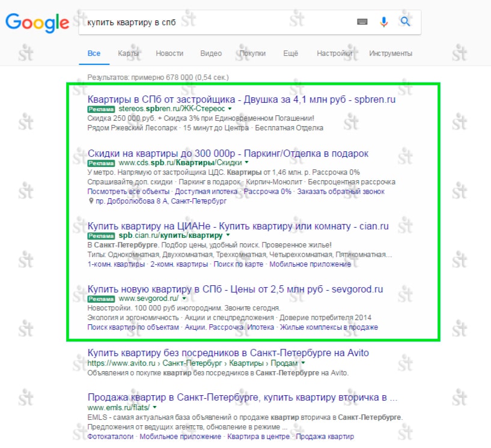The height and width of the screenshot is (448, 491).
Task: Open ad Квартиры в СПб от застройщика
Action: click(242, 100)
